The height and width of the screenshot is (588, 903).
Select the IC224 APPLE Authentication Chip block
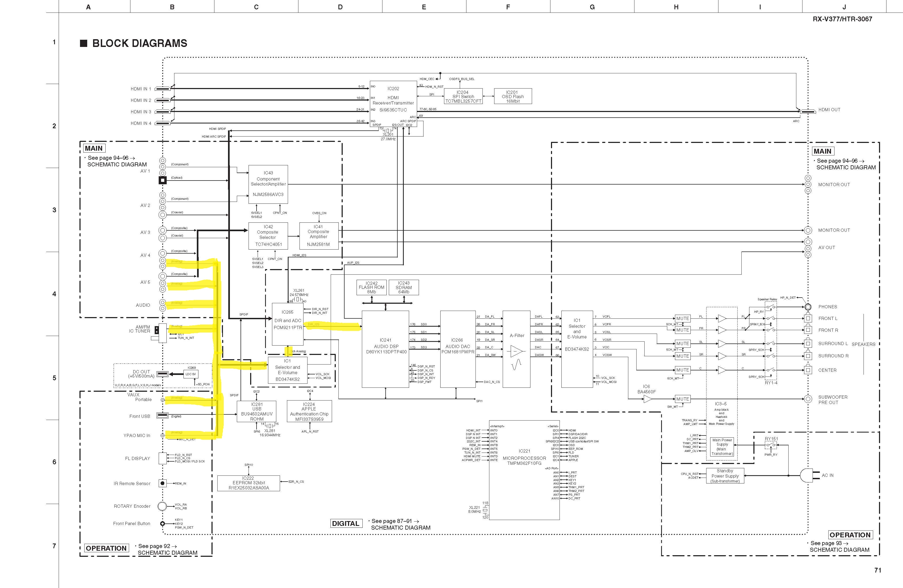309,411
